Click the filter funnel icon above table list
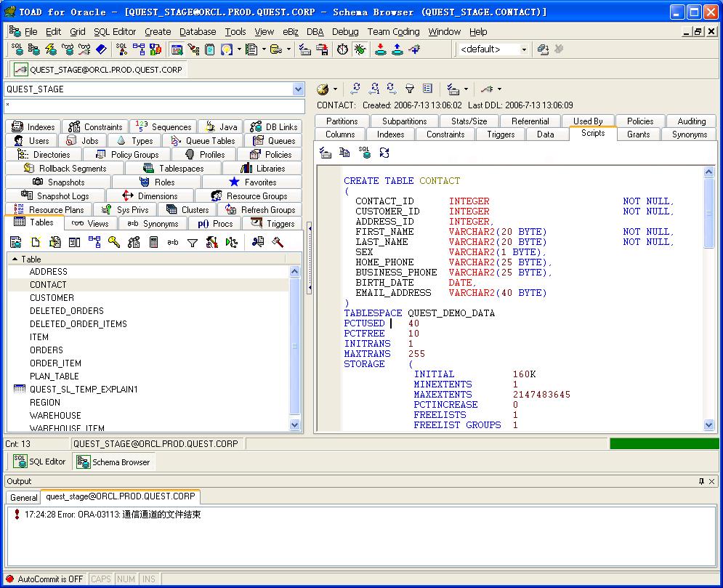Viewport: 723px width, 588px height. (x=193, y=242)
